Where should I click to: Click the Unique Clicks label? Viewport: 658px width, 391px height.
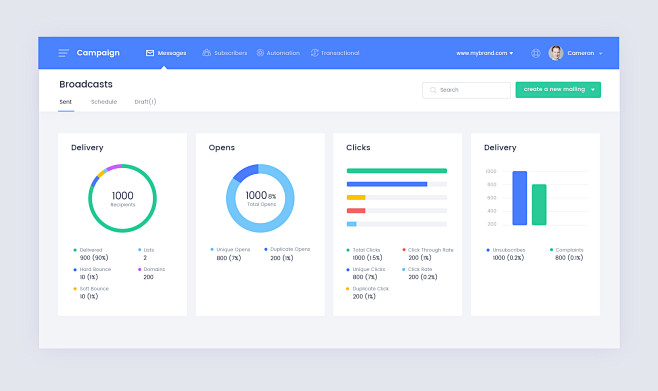click(369, 269)
